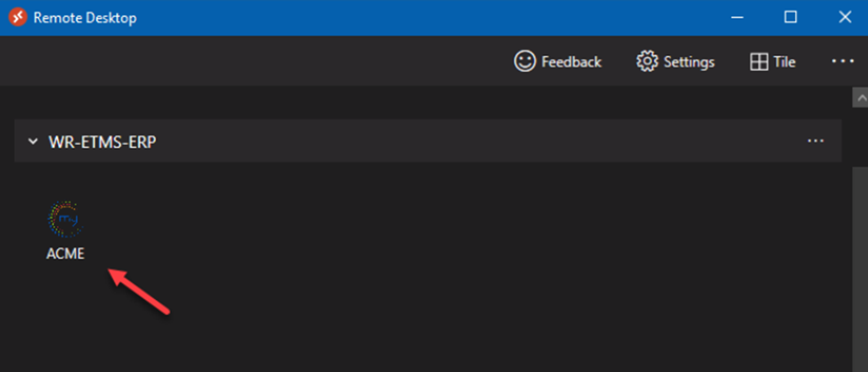The width and height of the screenshot is (868, 372).
Task: Click the Settings gear icon
Action: point(646,61)
